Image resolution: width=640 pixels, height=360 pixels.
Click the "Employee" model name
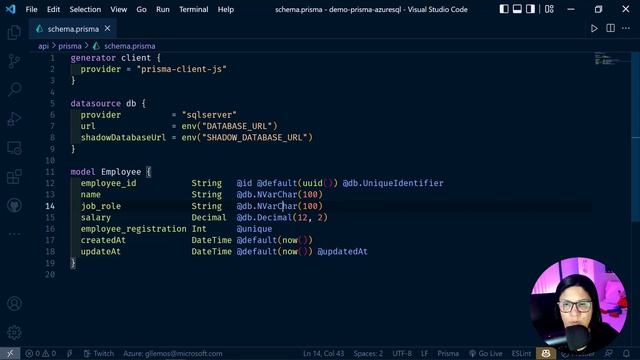(121, 172)
